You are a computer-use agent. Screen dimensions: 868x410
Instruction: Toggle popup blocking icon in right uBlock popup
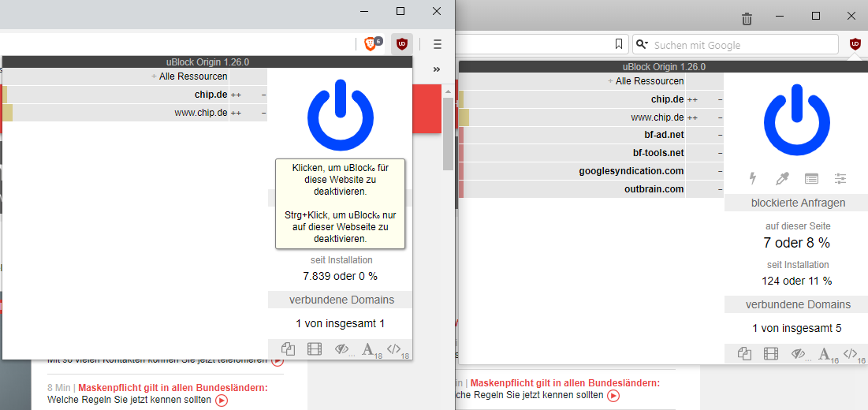tap(744, 353)
